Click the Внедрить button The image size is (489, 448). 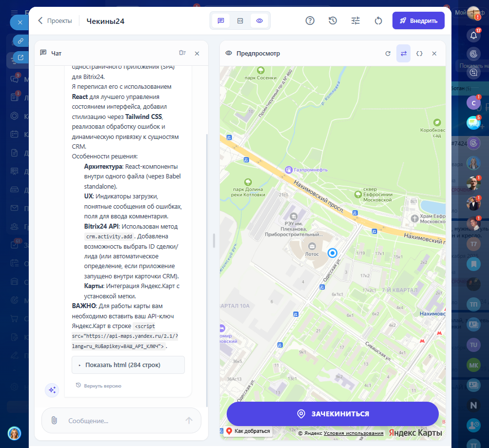[418, 20]
